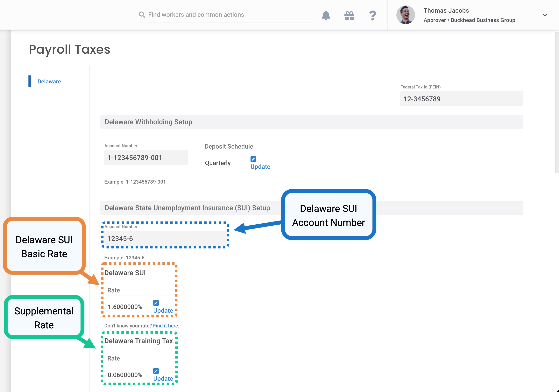Click pencil edit icon for Training Tax rate

(x=156, y=371)
